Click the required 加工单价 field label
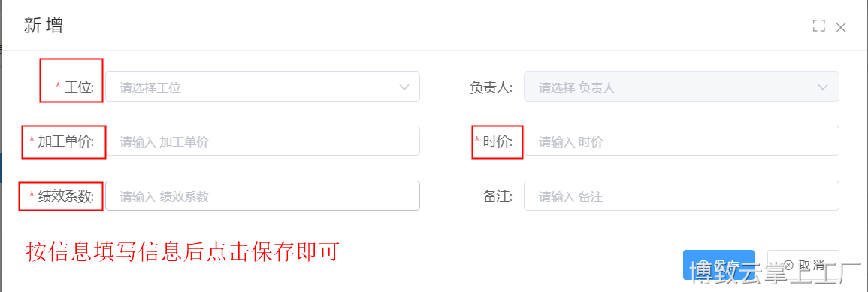Viewport: 868px width, 292px height. 62,141
